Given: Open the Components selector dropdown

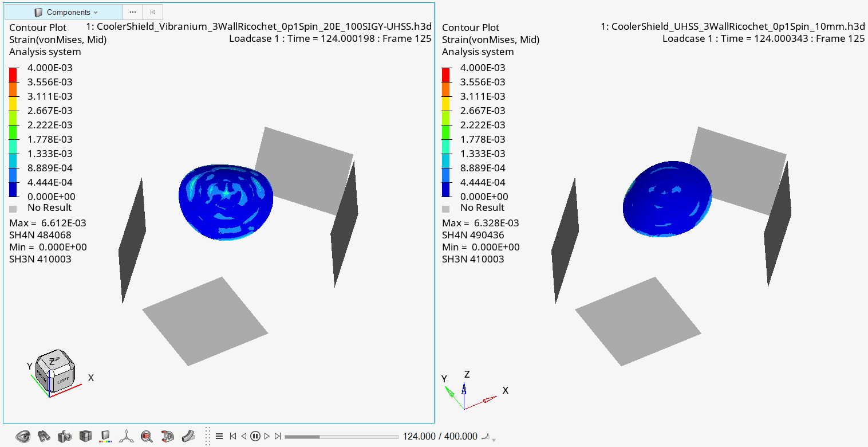Looking at the screenshot, I should tap(64, 12).
